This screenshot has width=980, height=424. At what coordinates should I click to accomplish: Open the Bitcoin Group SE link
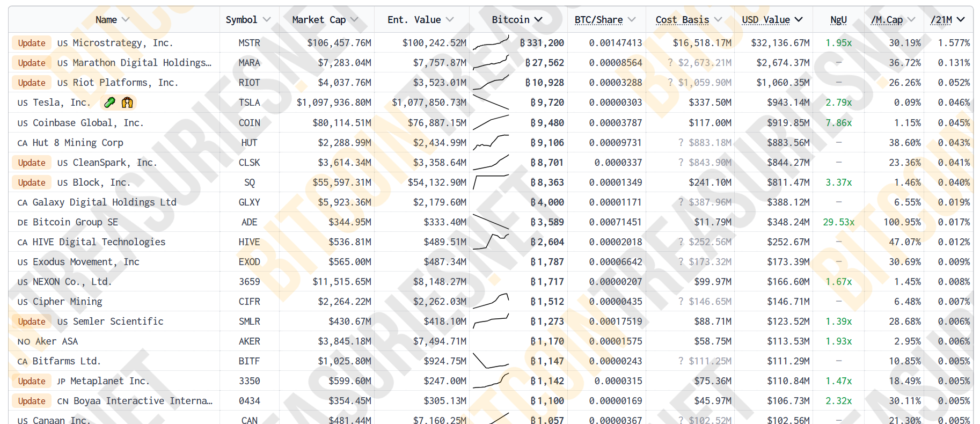pos(76,222)
